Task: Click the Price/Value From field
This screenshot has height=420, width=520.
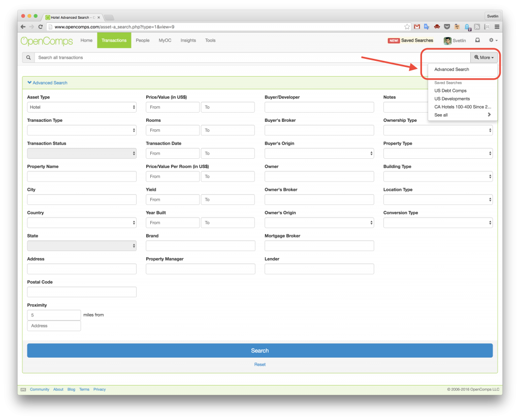Action: [173, 108]
